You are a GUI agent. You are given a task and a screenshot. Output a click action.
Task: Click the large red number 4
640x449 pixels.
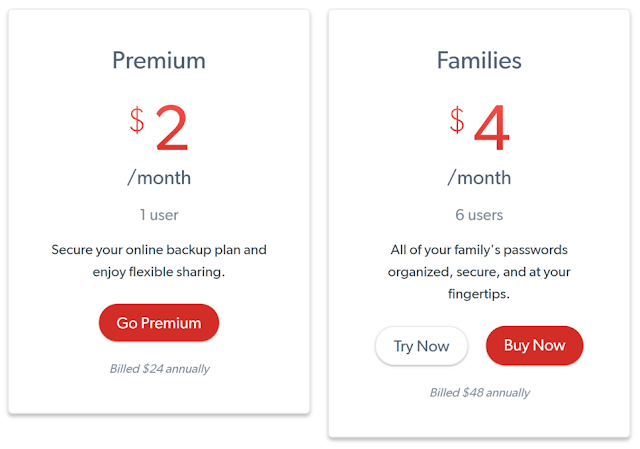pos(492,129)
